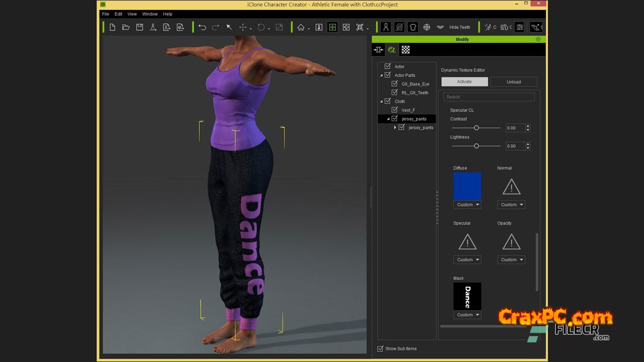Open the Custom dropdown under Mask

coord(467,315)
